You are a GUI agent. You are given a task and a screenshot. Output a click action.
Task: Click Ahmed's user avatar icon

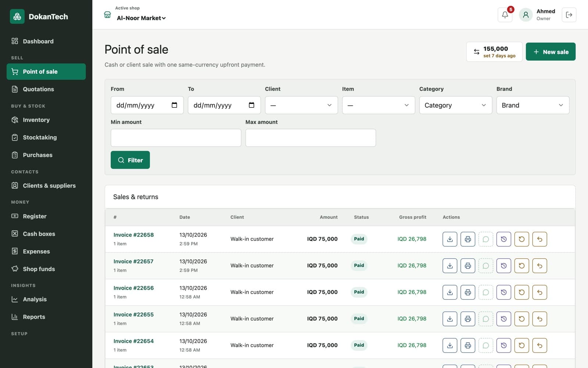pyautogui.click(x=526, y=15)
